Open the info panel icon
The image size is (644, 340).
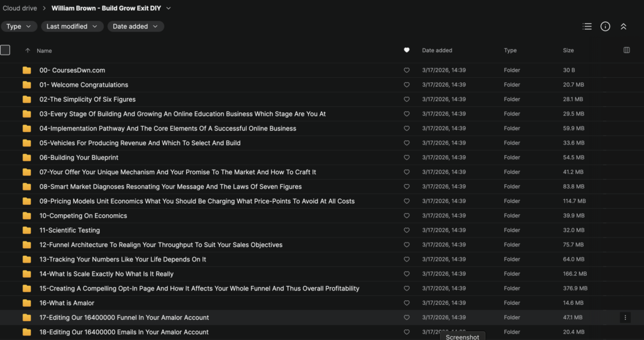coord(605,26)
